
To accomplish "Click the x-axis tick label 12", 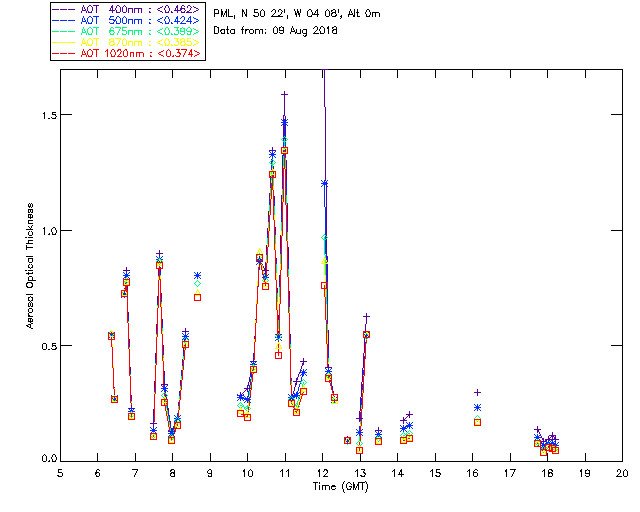I will pyautogui.click(x=322, y=473).
